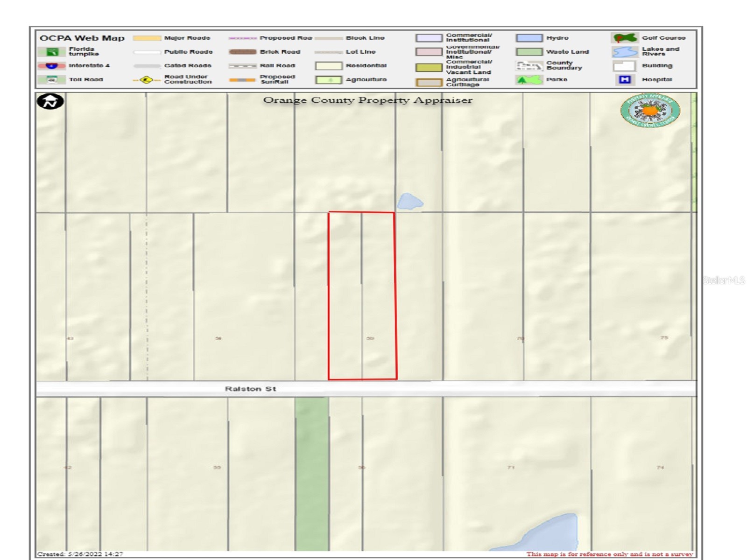Select the red-outlined parcel 50

362,294
